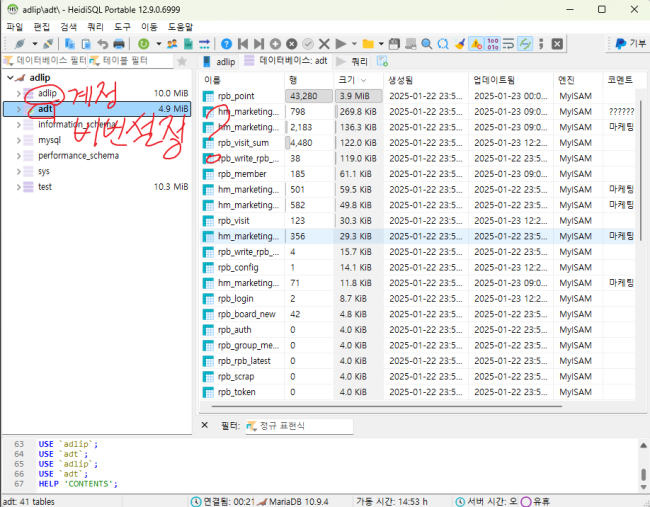Click the copy icon in toolbar

click(x=70, y=44)
